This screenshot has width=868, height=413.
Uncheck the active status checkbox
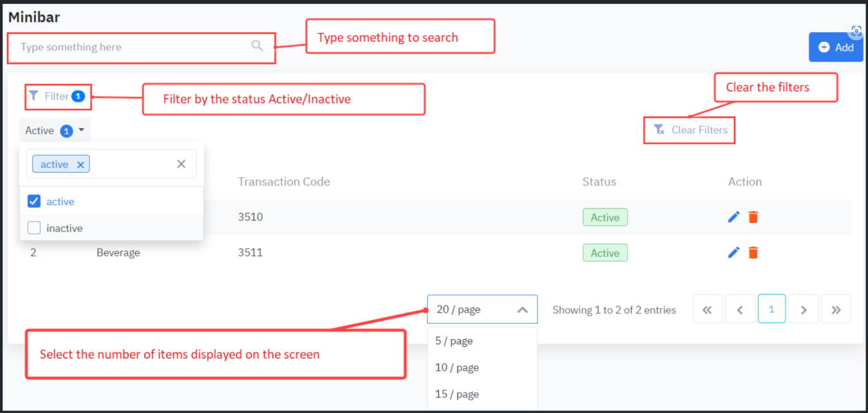point(34,201)
